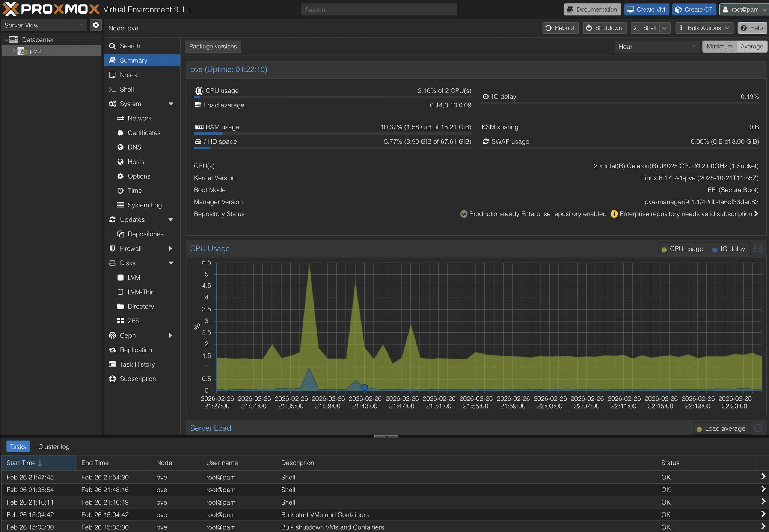This screenshot has width=769, height=532.
Task: Toggle CPU usage series in chart legend
Action: click(x=682, y=249)
